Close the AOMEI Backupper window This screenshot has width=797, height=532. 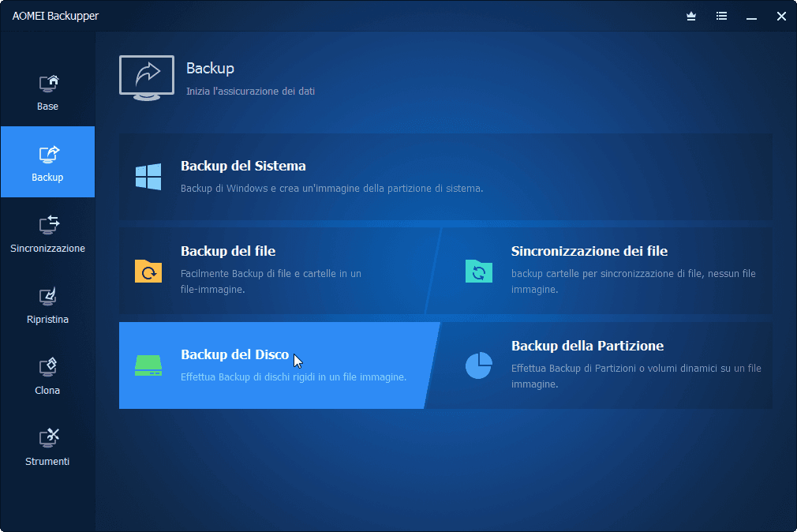tap(782, 17)
